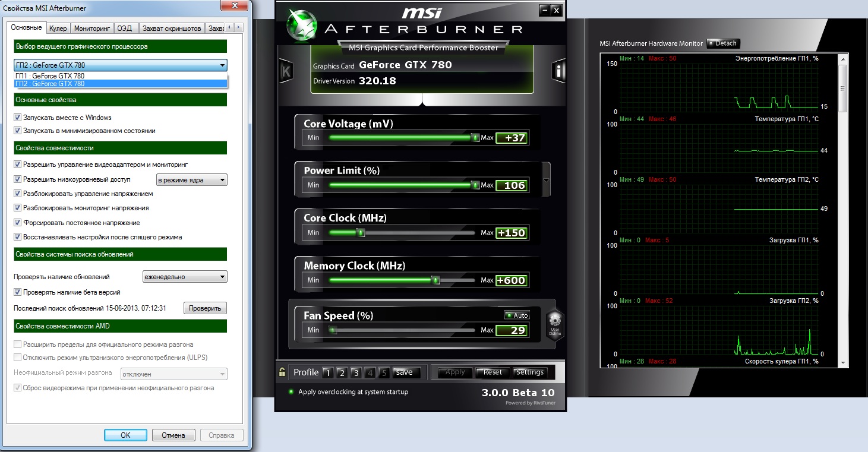Click the Memory Clock +600 value field

pos(511,280)
